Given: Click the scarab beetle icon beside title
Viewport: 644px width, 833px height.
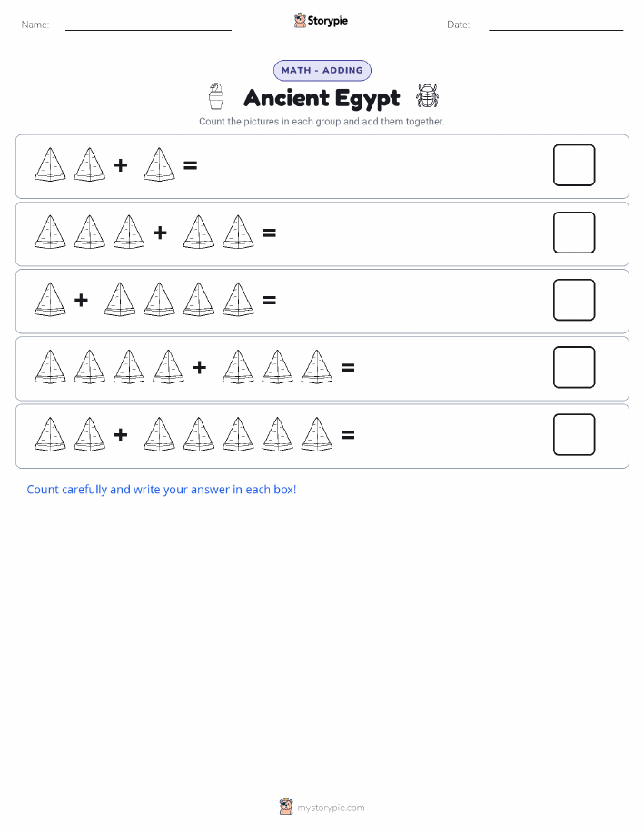Looking at the screenshot, I should click(427, 96).
